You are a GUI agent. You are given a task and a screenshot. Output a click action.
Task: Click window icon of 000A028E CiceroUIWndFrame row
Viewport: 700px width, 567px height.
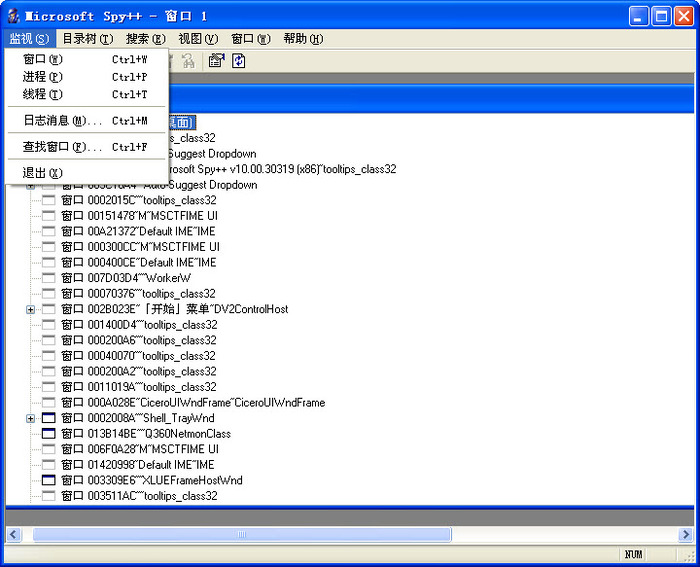49,402
